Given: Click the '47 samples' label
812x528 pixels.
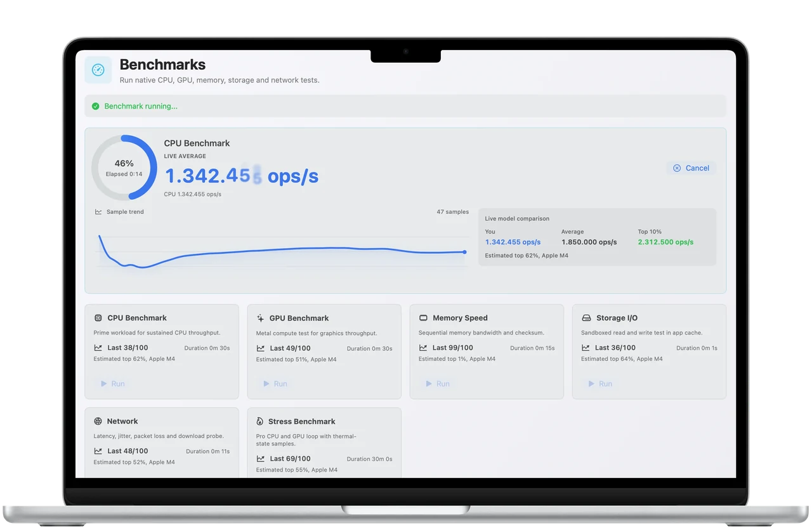Looking at the screenshot, I should (453, 212).
